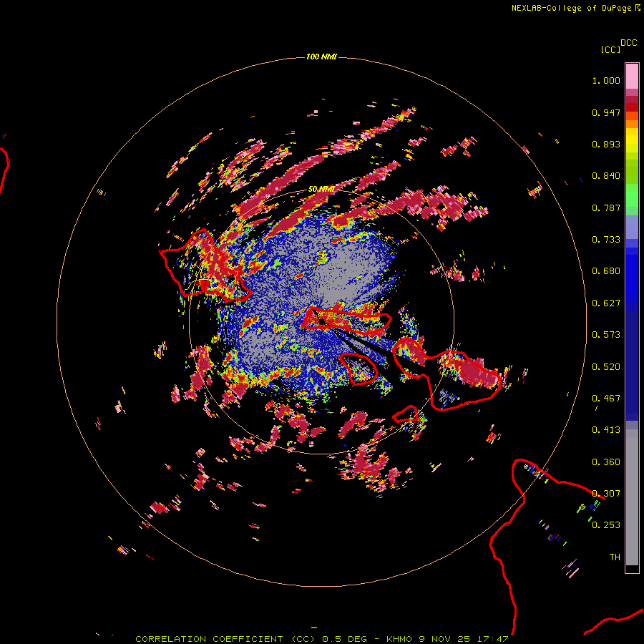Select the 1.000 scale value
The image size is (644, 644).
(606, 80)
